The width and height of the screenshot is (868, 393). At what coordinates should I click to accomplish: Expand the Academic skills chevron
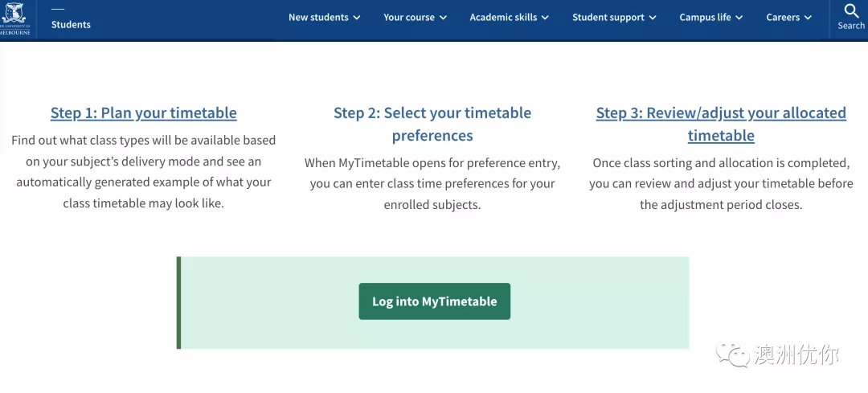545,18
